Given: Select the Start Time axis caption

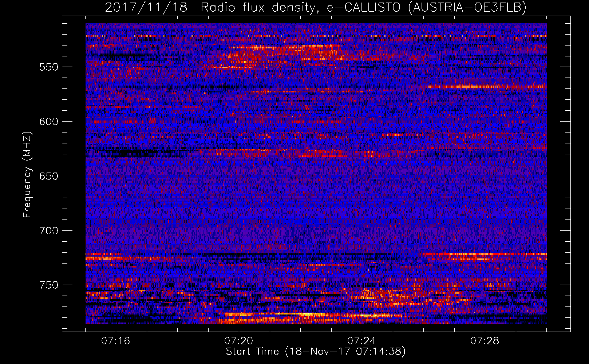Looking at the screenshot, I should click(x=316, y=352).
